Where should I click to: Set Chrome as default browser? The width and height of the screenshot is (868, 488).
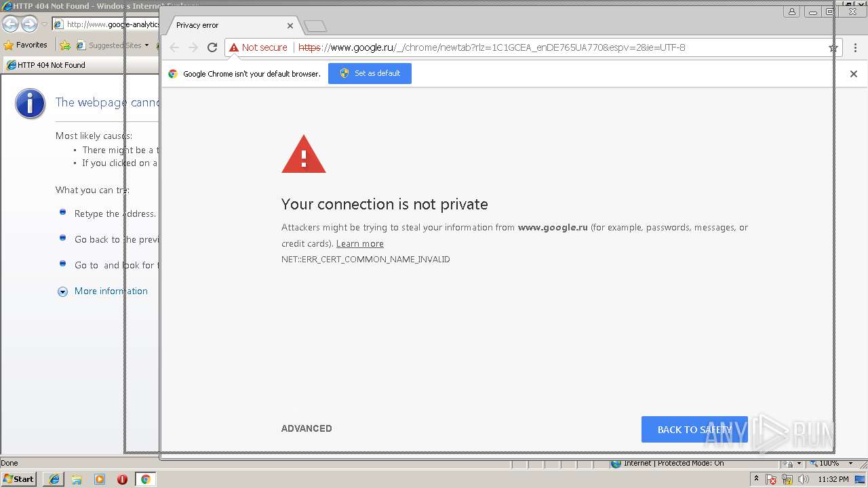[x=370, y=73]
